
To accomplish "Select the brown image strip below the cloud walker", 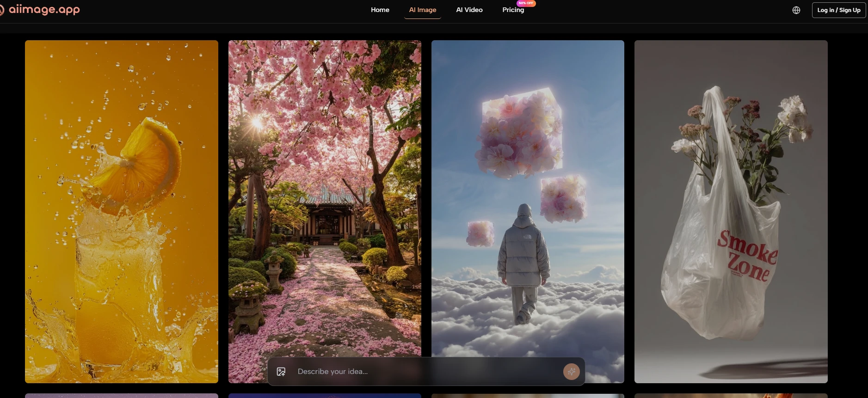I will tap(527, 395).
